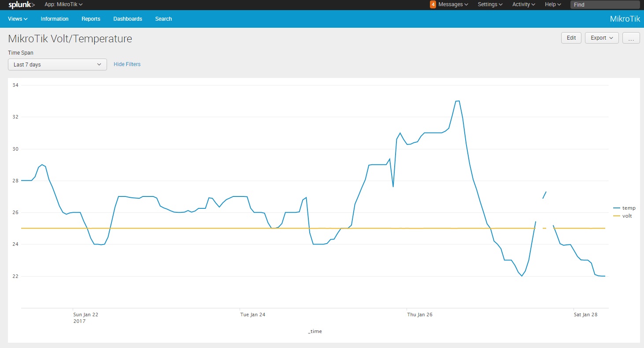Toggle the volt series in the legend
This screenshot has height=348, width=644.
tap(622, 216)
